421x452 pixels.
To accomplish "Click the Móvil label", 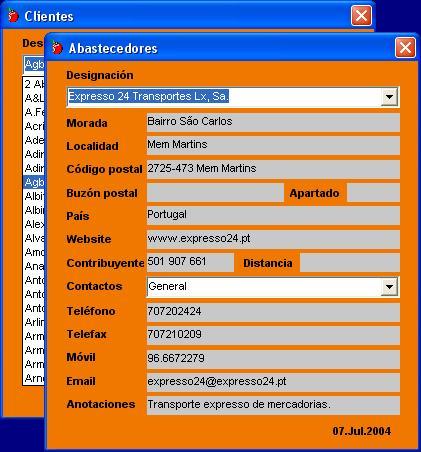I will (81, 357).
